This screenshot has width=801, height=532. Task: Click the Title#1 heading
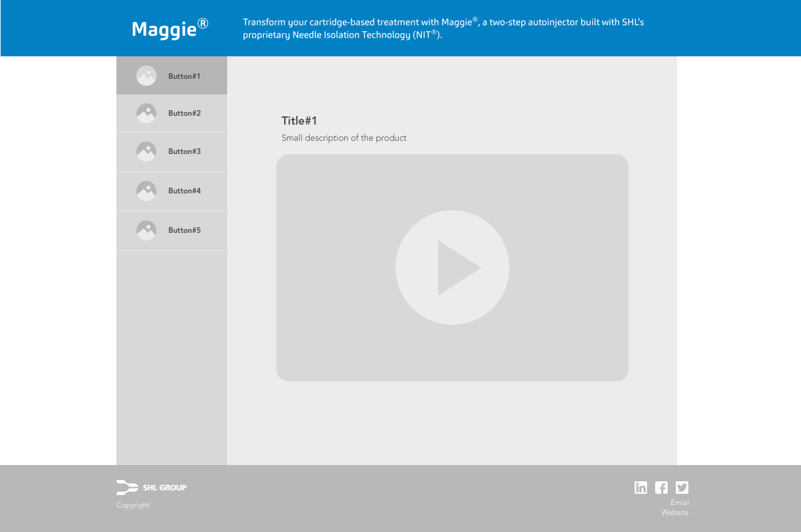pos(299,121)
